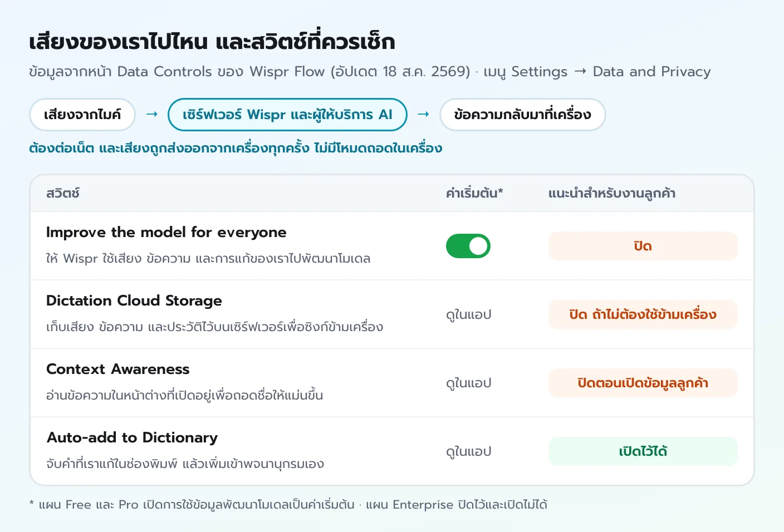The width and height of the screenshot is (784, 532).
Task: Click the description จับคำที่เราแก้ในช่องพิมพ์
Action: tap(185, 464)
